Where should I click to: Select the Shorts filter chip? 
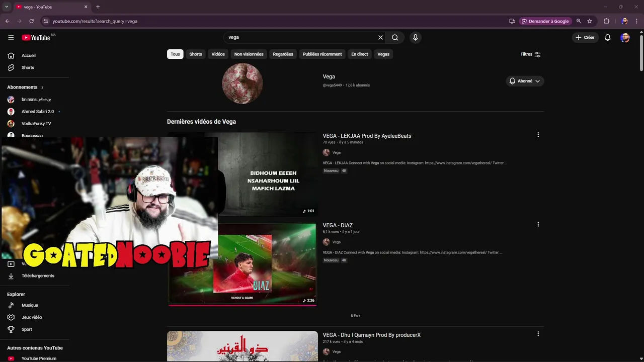pyautogui.click(x=196, y=54)
